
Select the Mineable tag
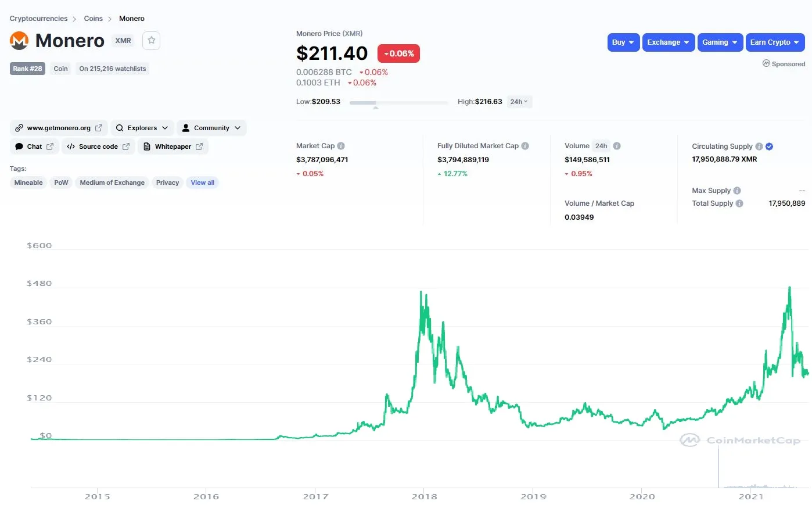pyautogui.click(x=28, y=183)
